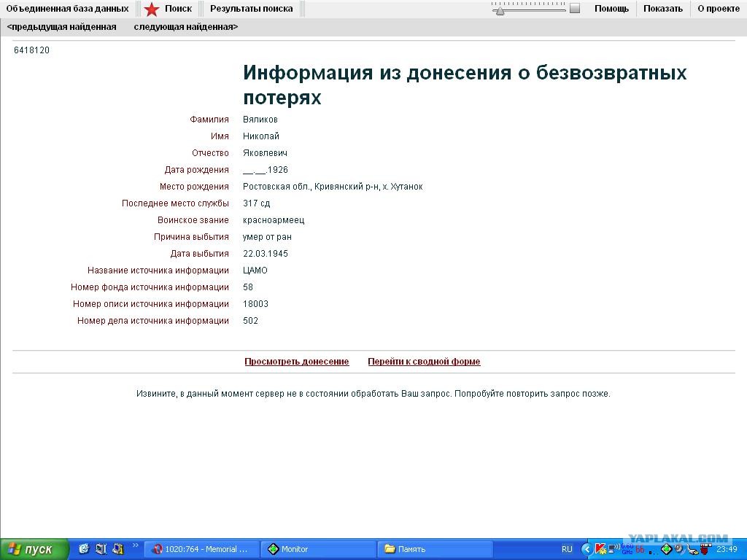The height and width of the screenshot is (560, 747).
Task: Go to следующая найденная record
Action: pyautogui.click(x=186, y=27)
